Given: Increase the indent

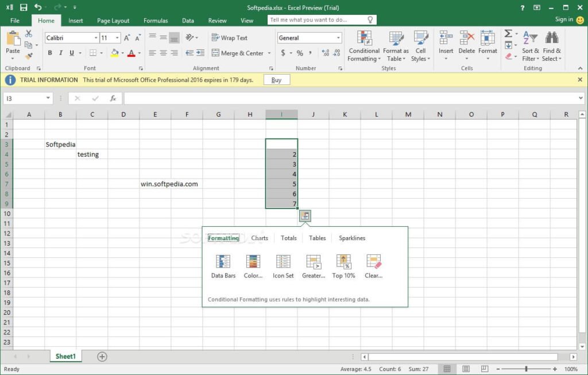Looking at the screenshot, I should tap(200, 53).
